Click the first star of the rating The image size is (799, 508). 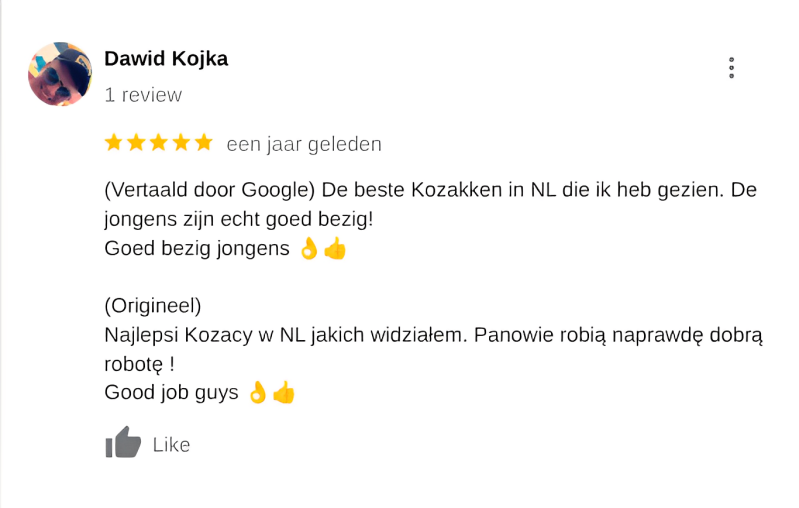(113, 143)
